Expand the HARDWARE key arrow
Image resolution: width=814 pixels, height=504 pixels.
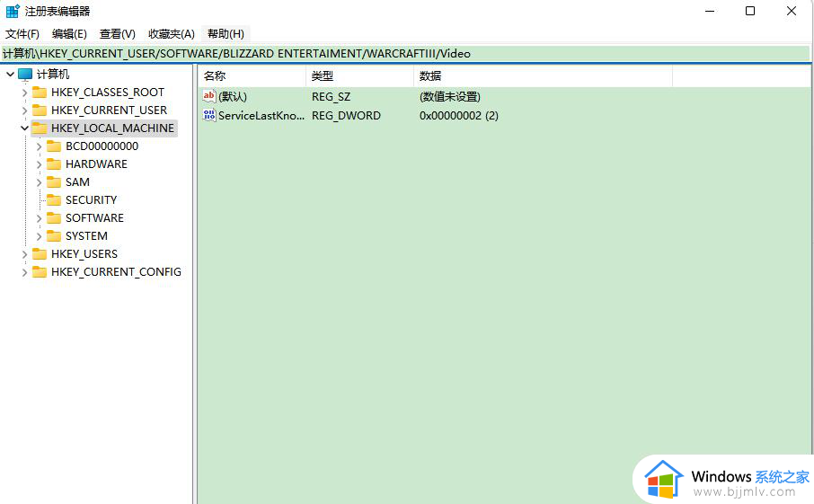click(x=39, y=164)
